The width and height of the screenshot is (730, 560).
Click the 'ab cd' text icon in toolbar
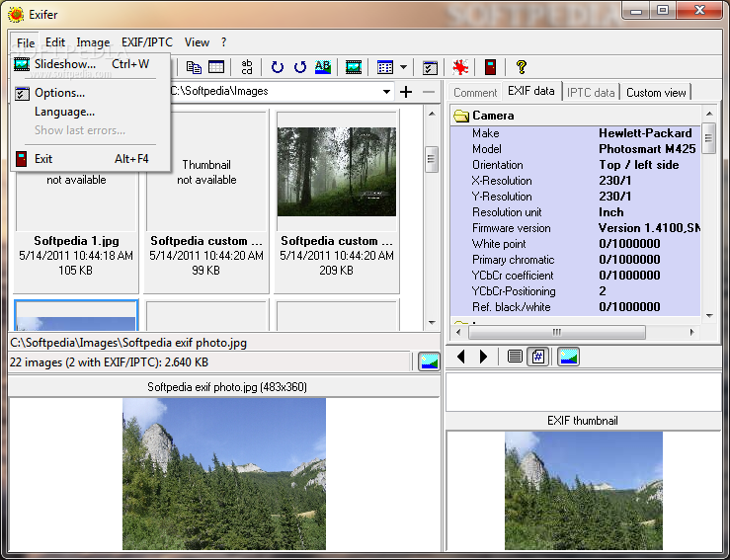click(x=247, y=67)
